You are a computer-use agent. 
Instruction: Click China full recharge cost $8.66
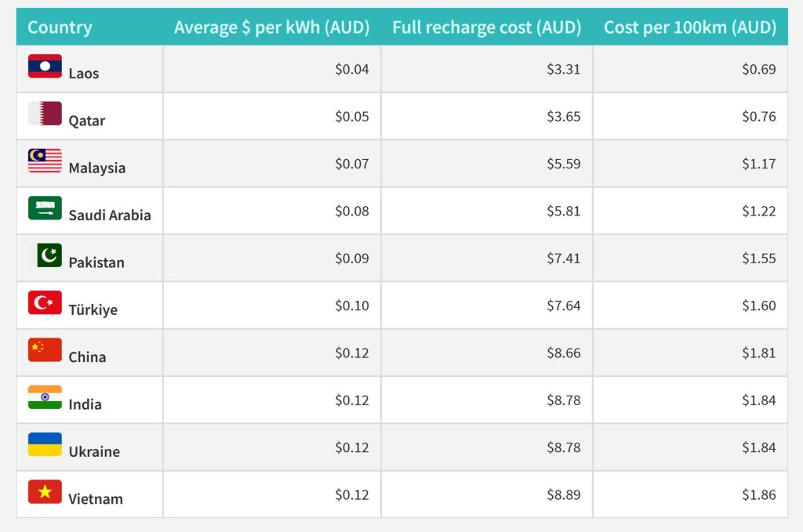(x=563, y=353)
